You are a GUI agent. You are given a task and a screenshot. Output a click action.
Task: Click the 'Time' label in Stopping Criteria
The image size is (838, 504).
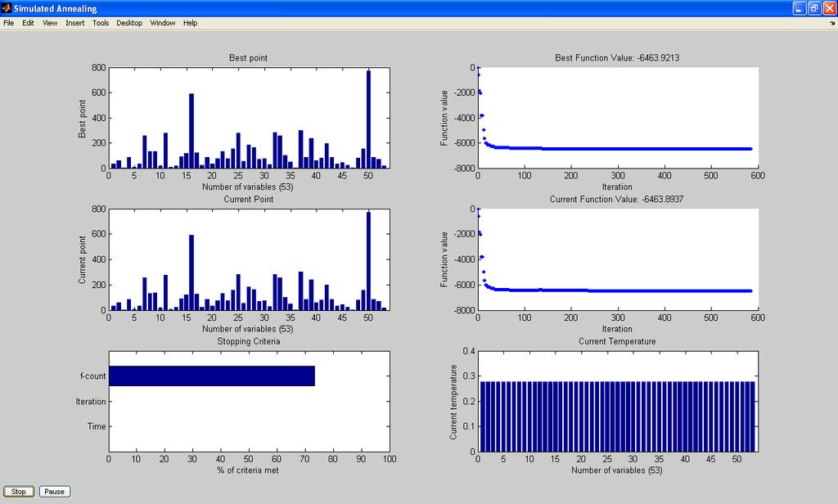coord(97,426)
